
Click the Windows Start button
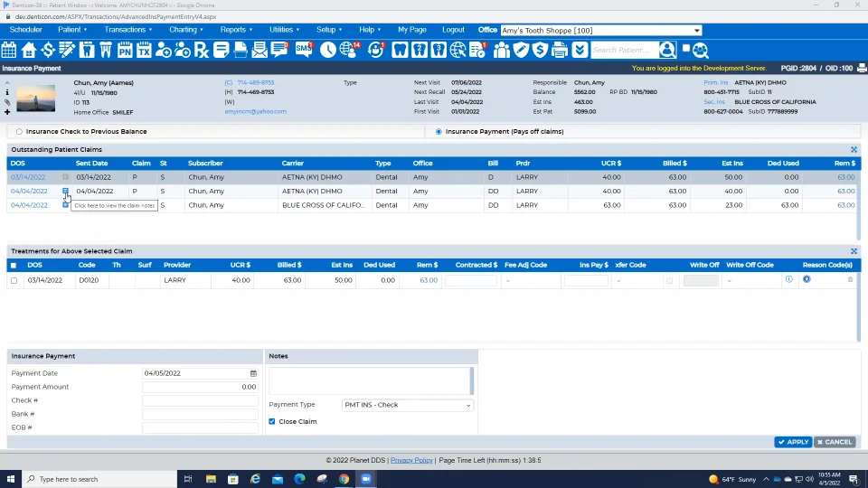(x=11, y=479)
